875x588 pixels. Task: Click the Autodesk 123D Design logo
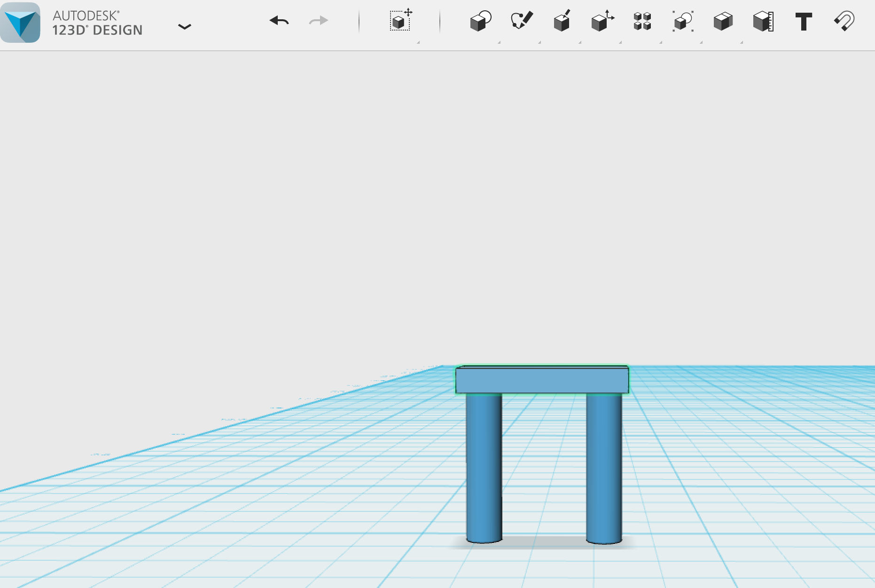pyautogui.click(x=20, y=22)
